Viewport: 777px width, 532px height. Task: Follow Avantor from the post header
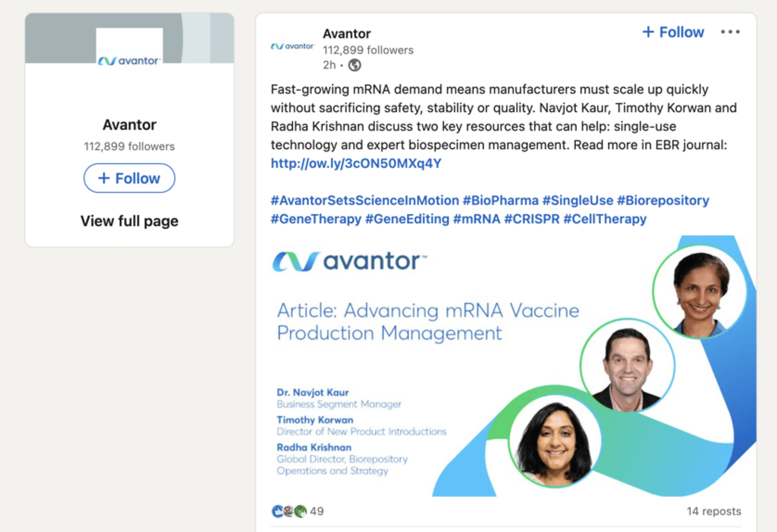(673, 32)
